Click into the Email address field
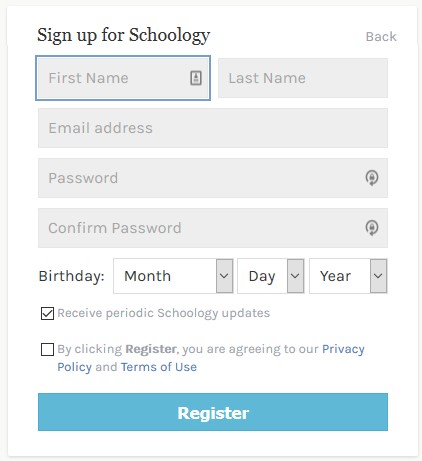 [213, 128]
